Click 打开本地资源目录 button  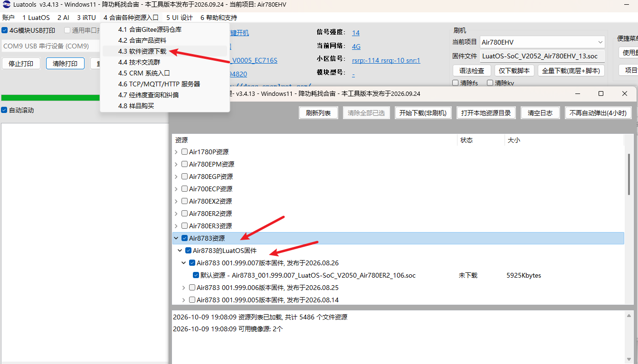pos(486,113)
